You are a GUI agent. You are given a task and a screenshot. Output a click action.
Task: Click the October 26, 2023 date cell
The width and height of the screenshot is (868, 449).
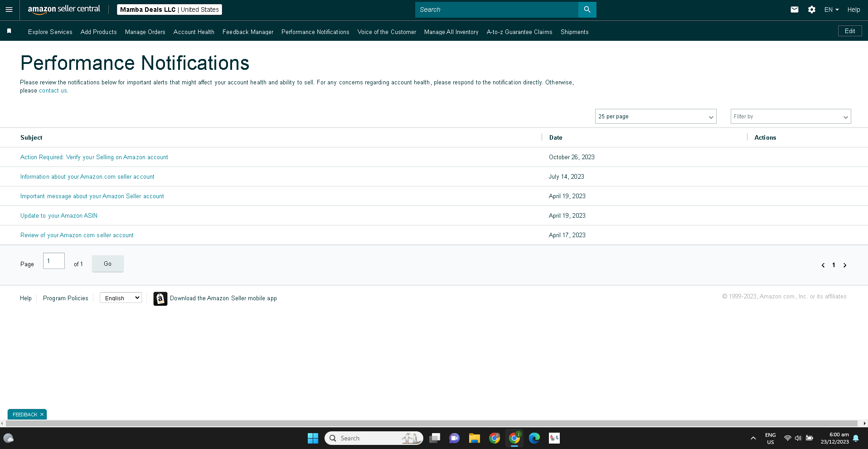(572, 157)
